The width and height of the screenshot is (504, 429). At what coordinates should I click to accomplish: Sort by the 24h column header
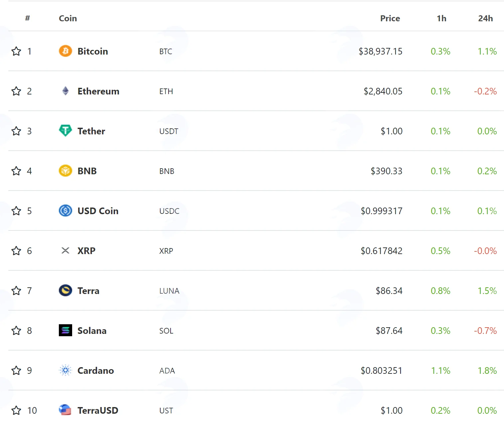[485, 18]
